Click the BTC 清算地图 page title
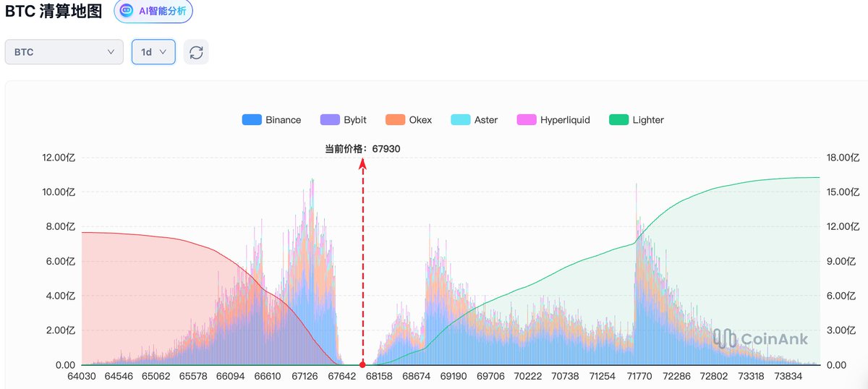 point(54,11)
